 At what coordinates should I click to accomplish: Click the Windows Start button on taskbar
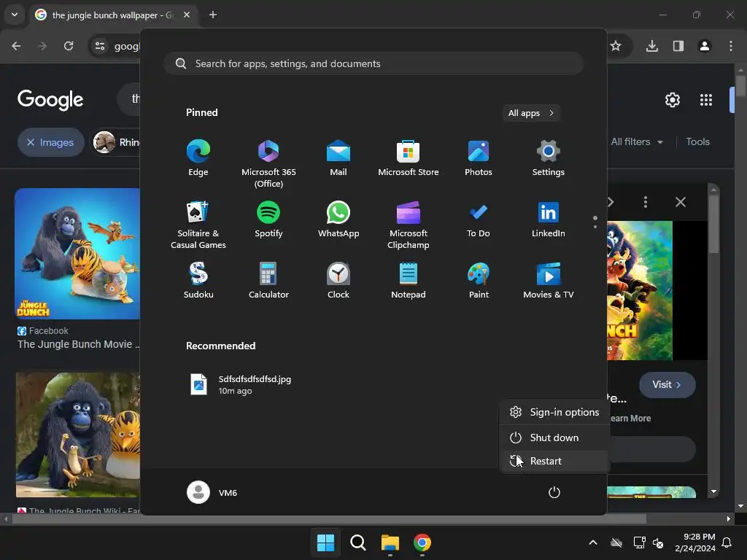pyautogui.click(x=326, y=542)
